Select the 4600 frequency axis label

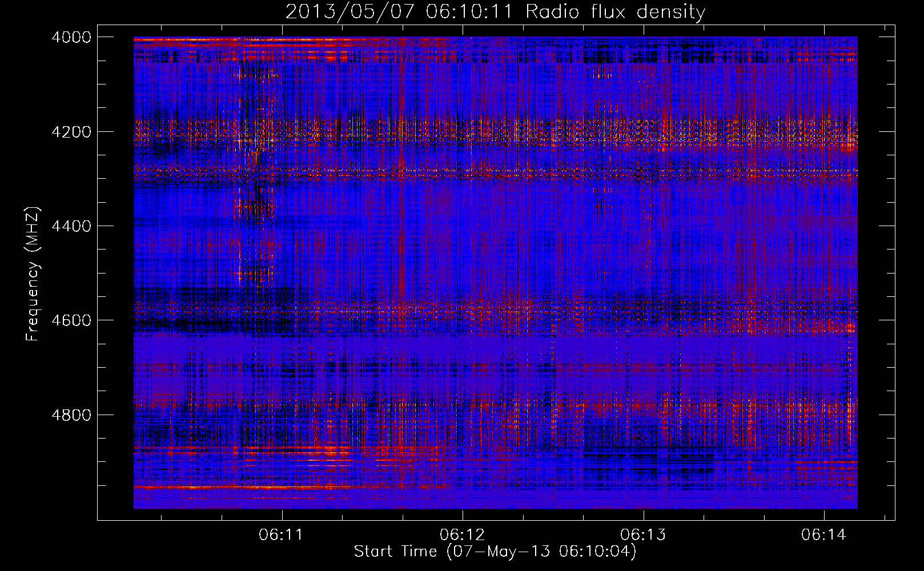click(x=71, y=320)
